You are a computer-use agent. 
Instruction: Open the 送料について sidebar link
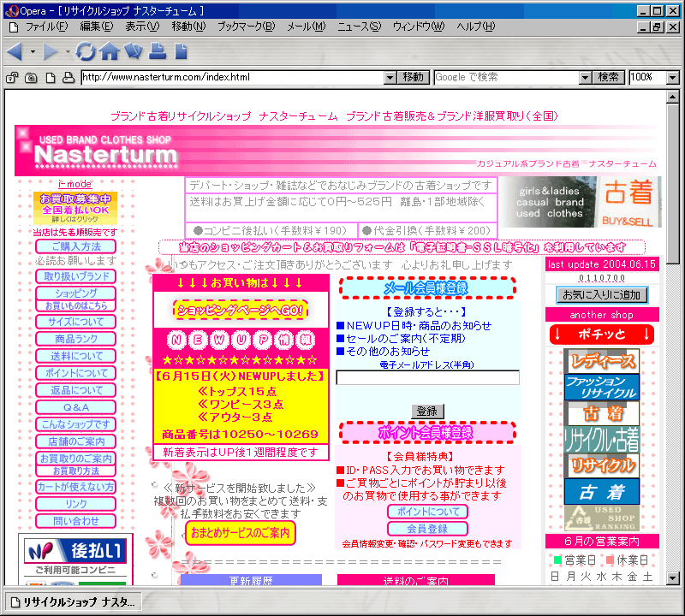[75, 356]
